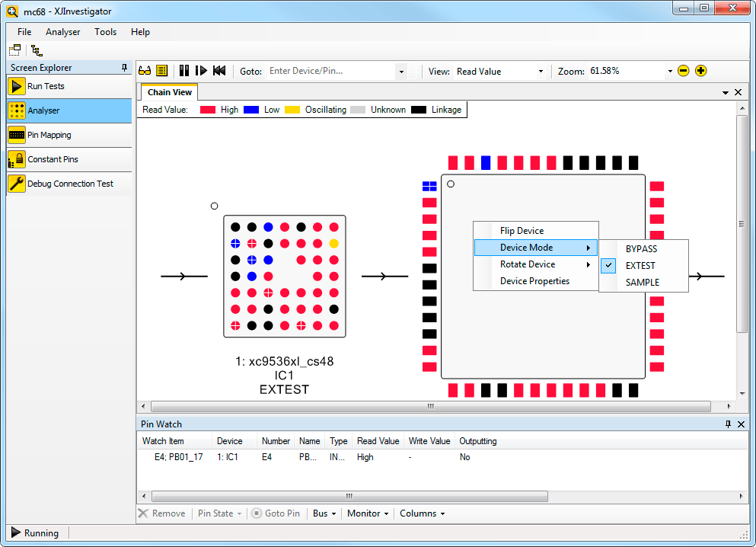Viewport: 756px width, 547px height.
Task: Click the binoculars find icon in toolbar
Action: [x=145, y=71]
